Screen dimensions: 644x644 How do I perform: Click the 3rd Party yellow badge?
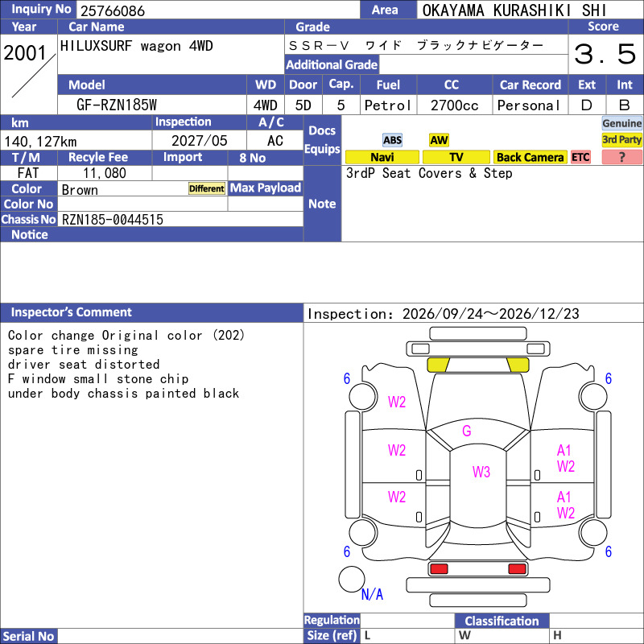[621, 139]
